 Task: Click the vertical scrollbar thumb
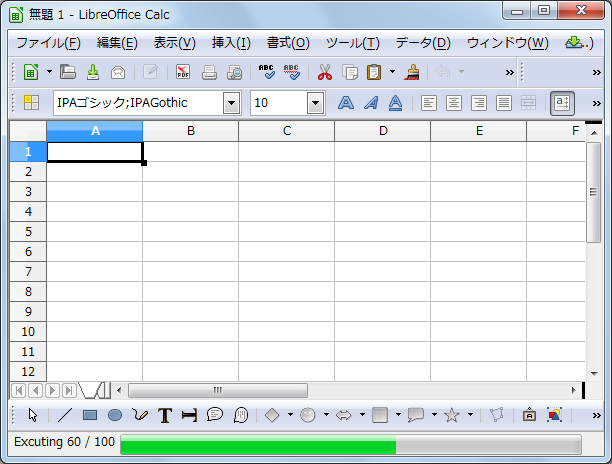(593, 192)
